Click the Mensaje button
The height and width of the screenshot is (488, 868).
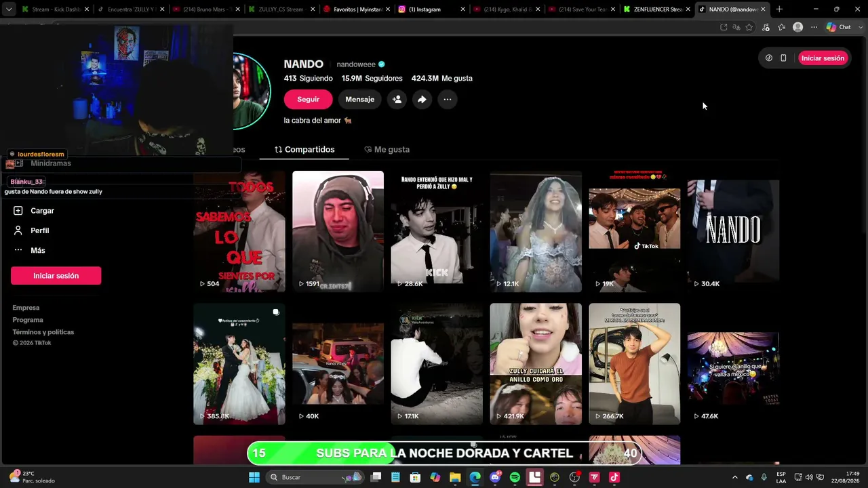(x=359, y=100)
